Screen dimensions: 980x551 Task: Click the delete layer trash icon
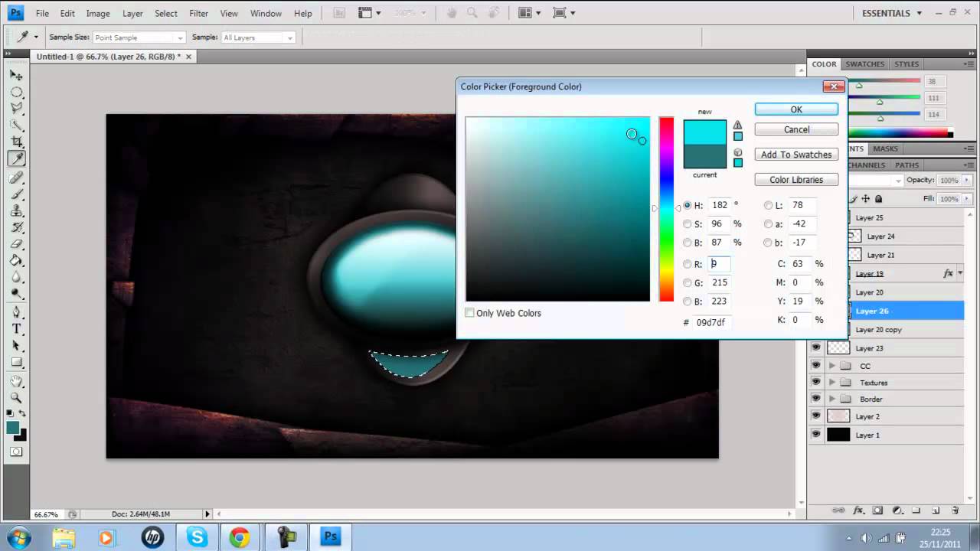[x=955, y=510]
